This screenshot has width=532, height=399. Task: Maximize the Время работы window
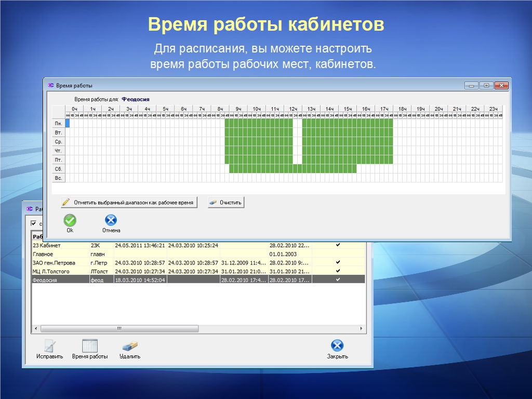coord(486,85)
